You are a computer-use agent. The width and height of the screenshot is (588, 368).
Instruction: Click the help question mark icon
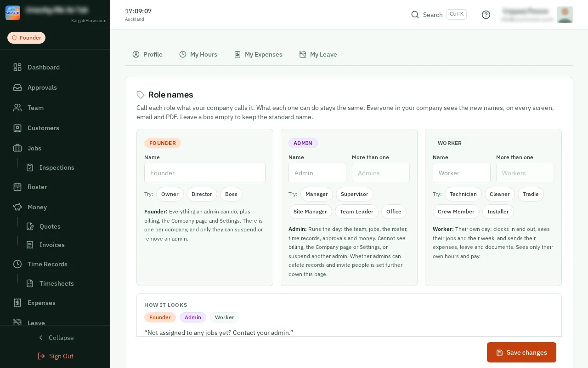tap(486, 15)
